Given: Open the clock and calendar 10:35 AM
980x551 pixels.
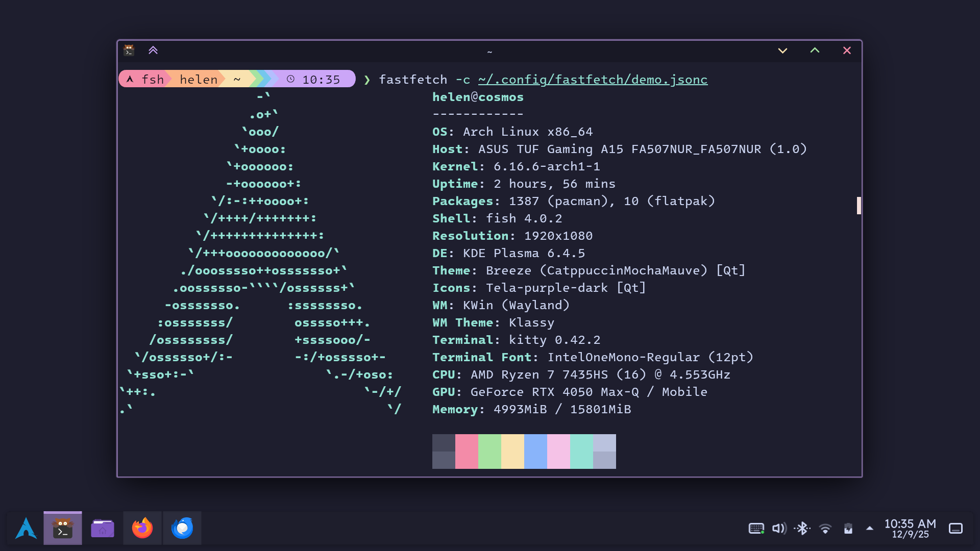Looking at the screenshot, I should (x=910, y=529).
